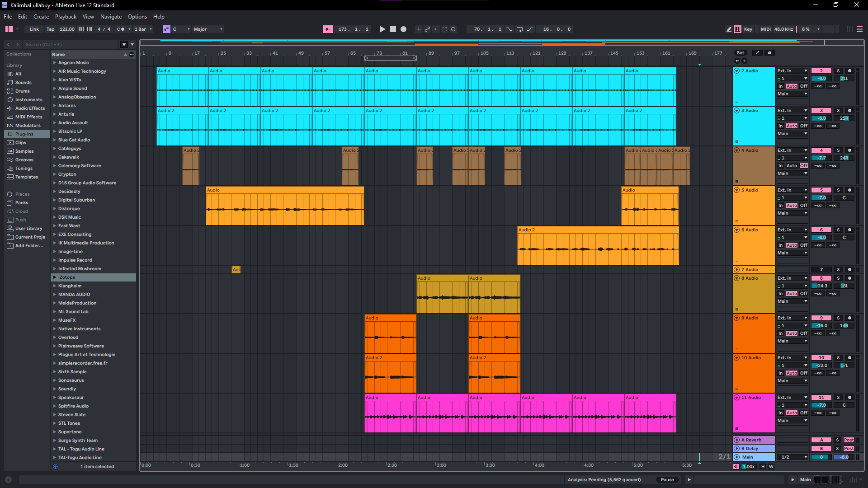Screen dimensions: 868x488
Task: Click the Arrangement Record button
Action: coord(403,29)
